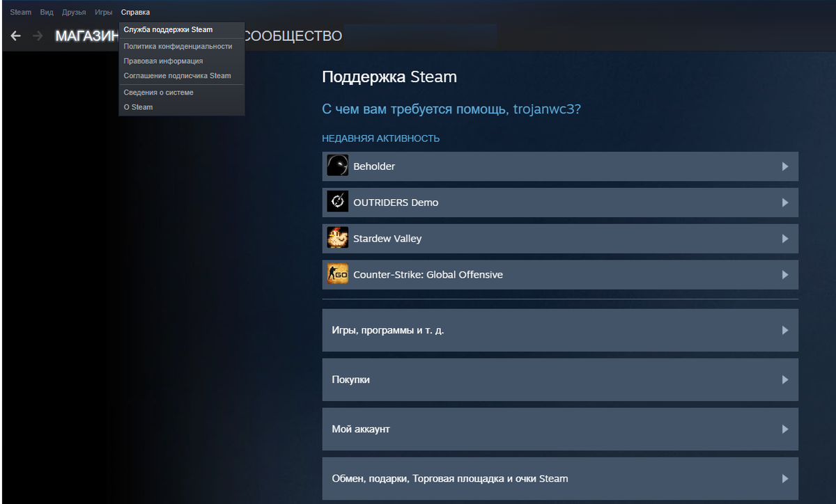This screenshot has height=504, width=836.
Task: Expand the Мой аккаунт row arrow
Action: [x=785, y=430]
